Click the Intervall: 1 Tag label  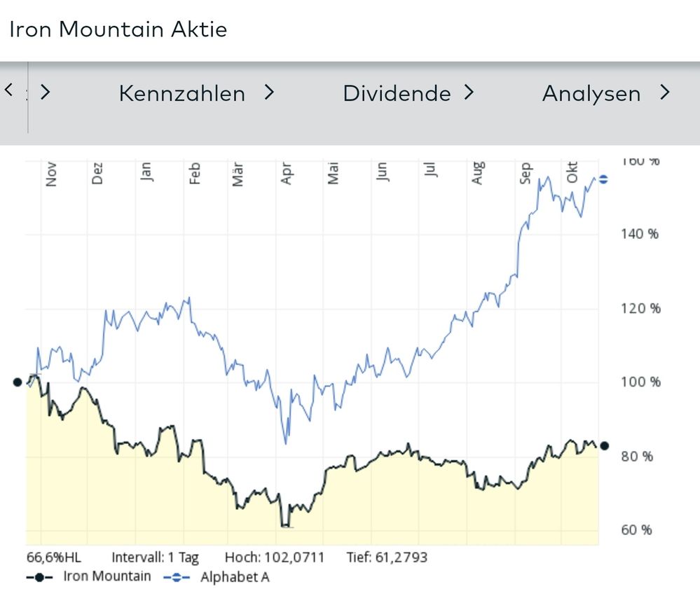tap(155, 557)
